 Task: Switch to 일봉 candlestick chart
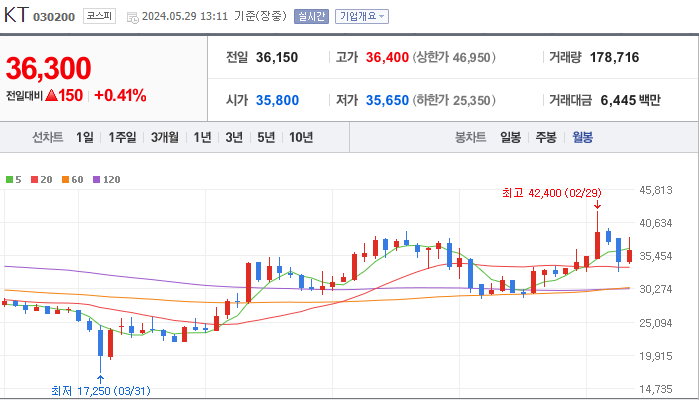[x=510, y=137]
